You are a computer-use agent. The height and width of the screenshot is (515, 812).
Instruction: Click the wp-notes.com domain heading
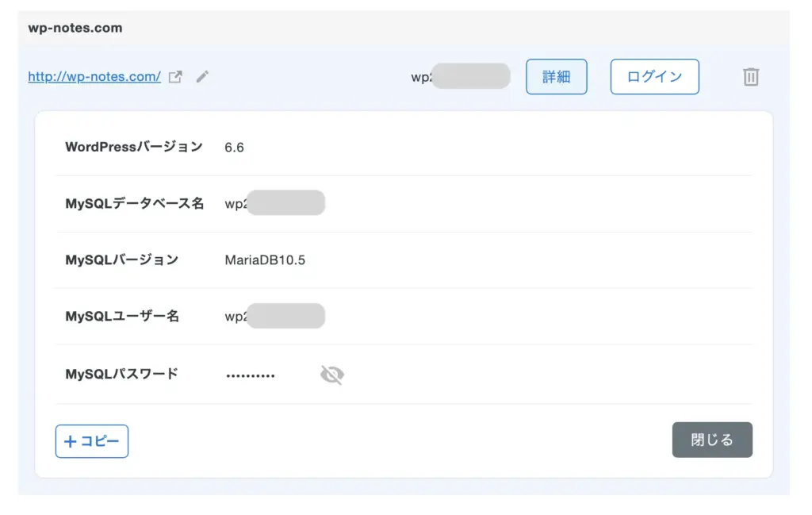[75, 28]
